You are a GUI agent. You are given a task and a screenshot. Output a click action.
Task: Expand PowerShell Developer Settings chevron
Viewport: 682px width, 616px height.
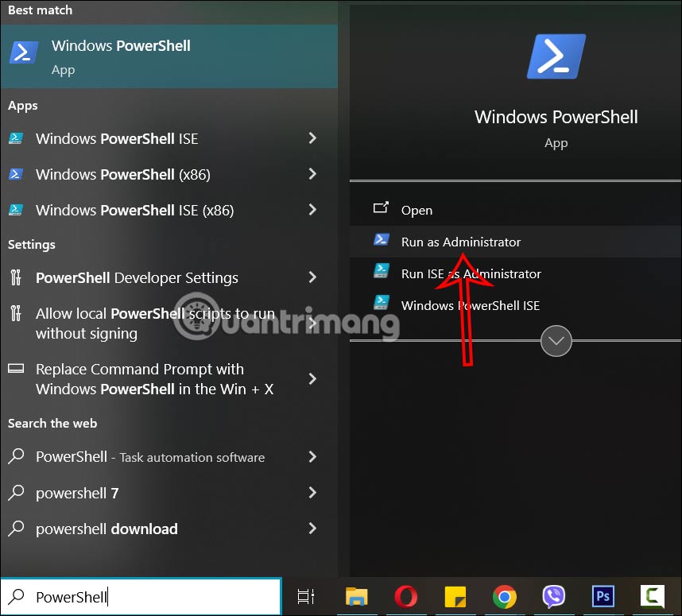[x=312, y=277]
